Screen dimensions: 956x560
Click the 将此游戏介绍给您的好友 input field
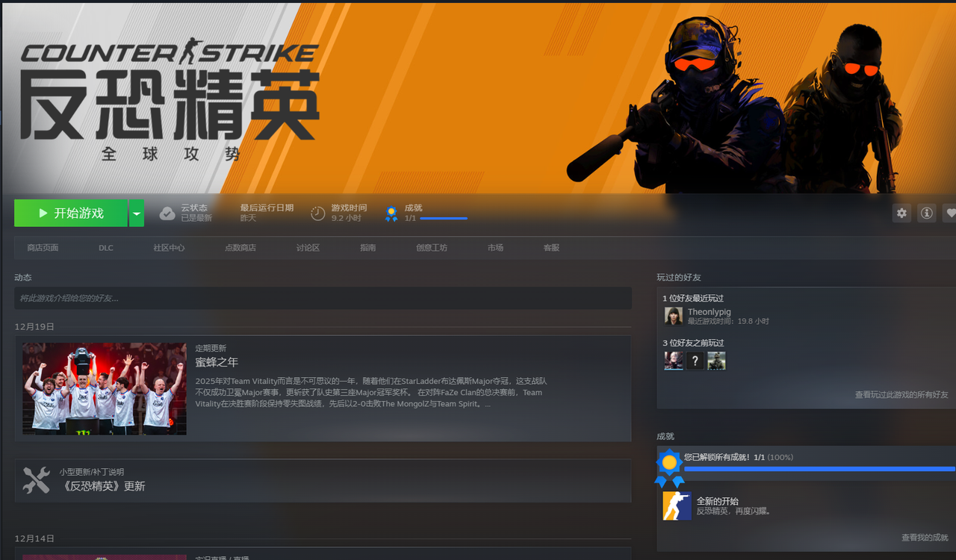[x=323, y=298]
